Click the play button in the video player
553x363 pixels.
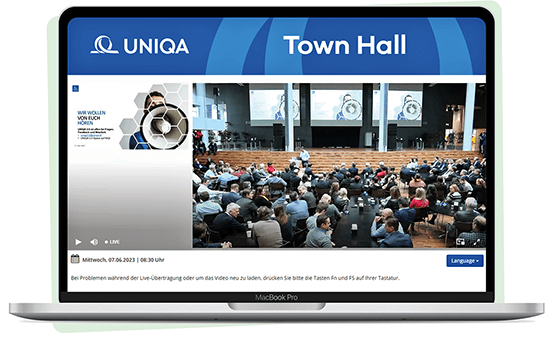(78, 242)
